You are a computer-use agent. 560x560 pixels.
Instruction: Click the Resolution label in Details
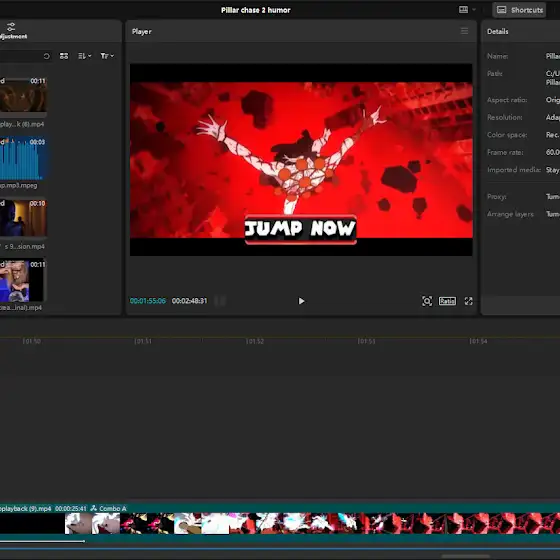[505, 117]
